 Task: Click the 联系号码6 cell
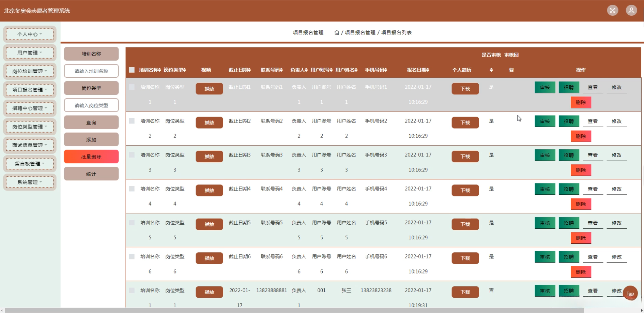272,256
